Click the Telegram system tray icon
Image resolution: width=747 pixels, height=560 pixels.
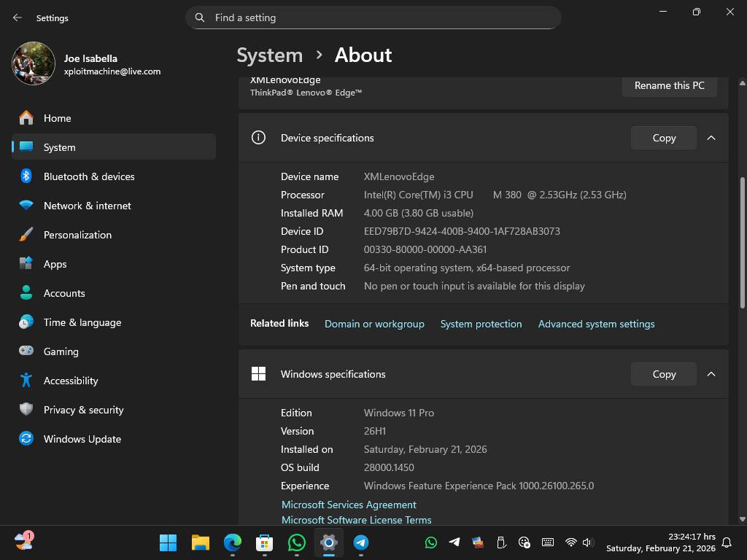tap(454, 542)
